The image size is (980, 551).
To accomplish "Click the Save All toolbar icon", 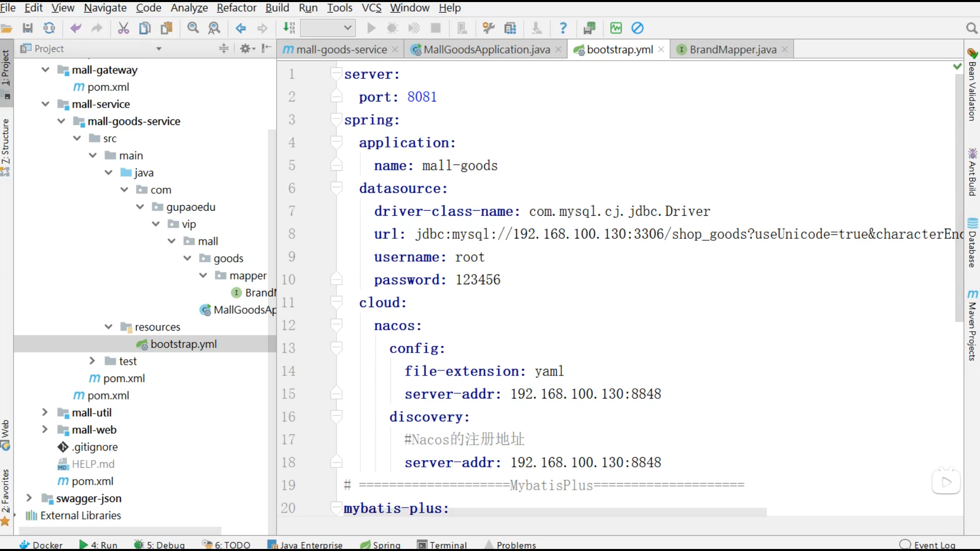I will [x=28, y=28].
